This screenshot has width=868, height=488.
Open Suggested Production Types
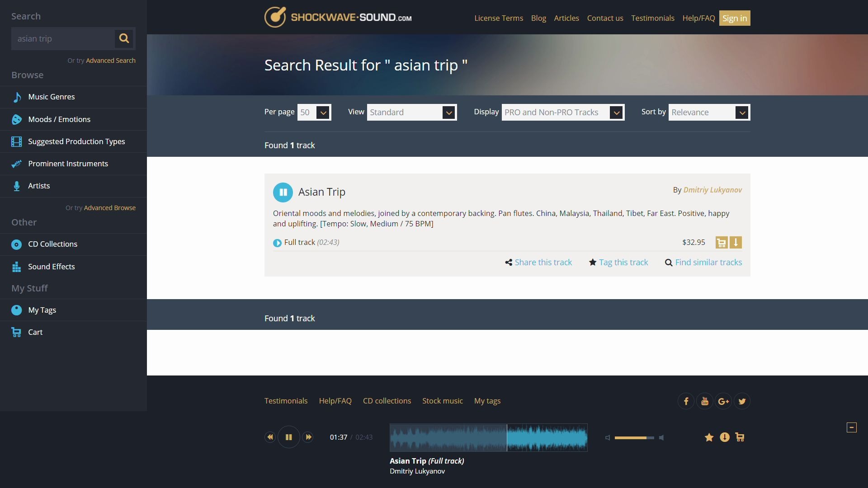click(76, 141)
